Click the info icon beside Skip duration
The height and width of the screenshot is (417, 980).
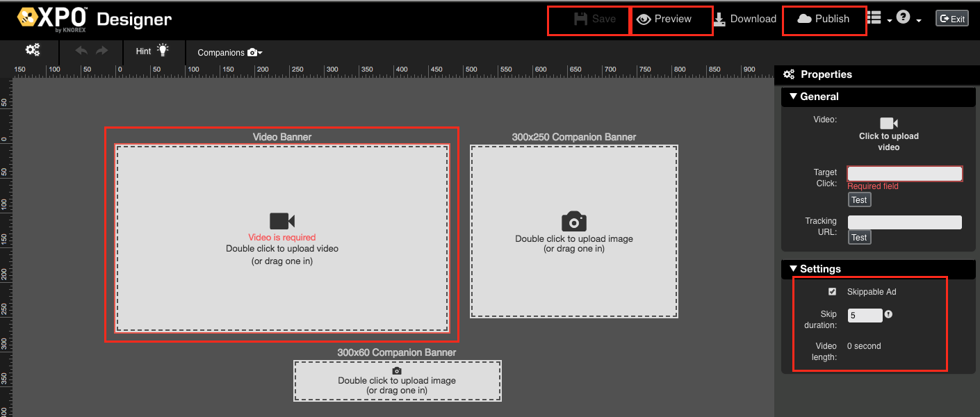click(888, 315)
